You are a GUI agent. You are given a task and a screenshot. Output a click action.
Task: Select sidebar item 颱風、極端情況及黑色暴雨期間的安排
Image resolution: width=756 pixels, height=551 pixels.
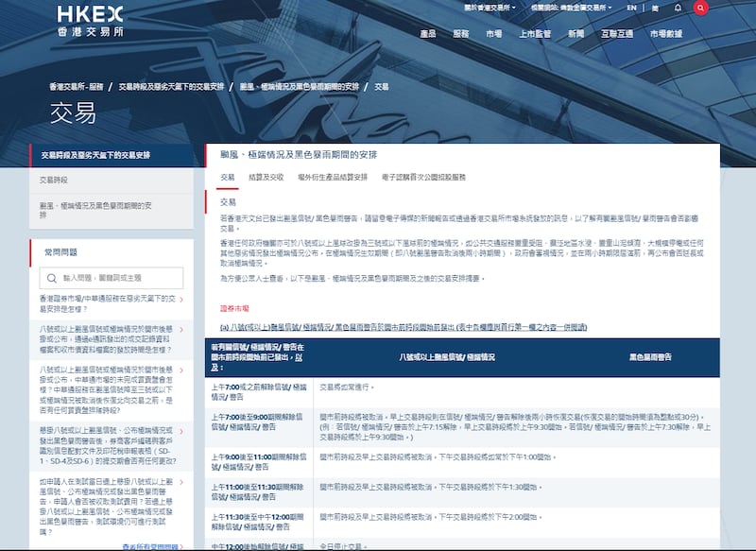112,211
